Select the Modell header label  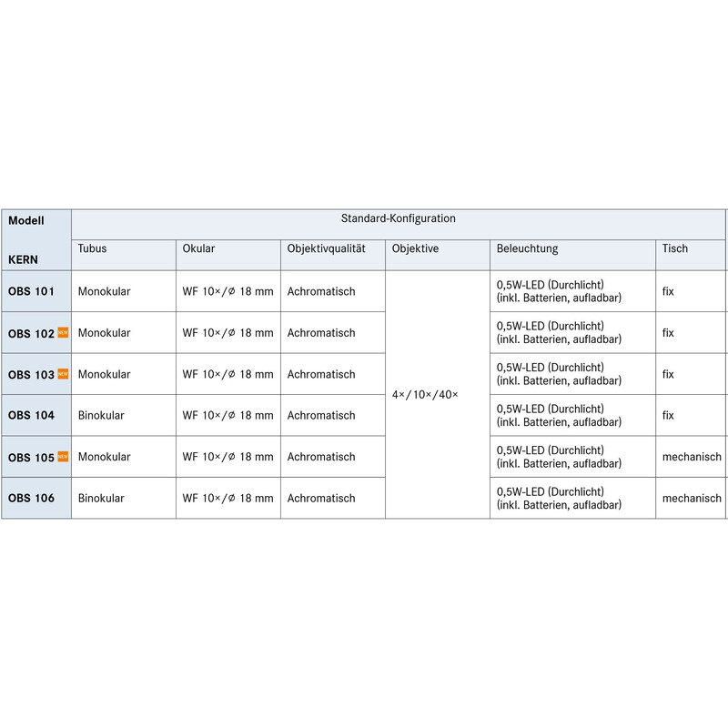point(26,221)
